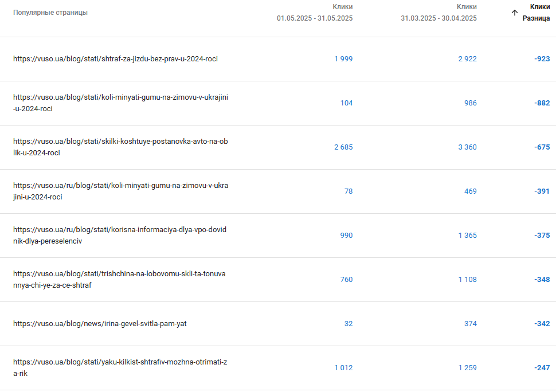
Task: Click the -247 difference value
Action: (x=542, y=367)
